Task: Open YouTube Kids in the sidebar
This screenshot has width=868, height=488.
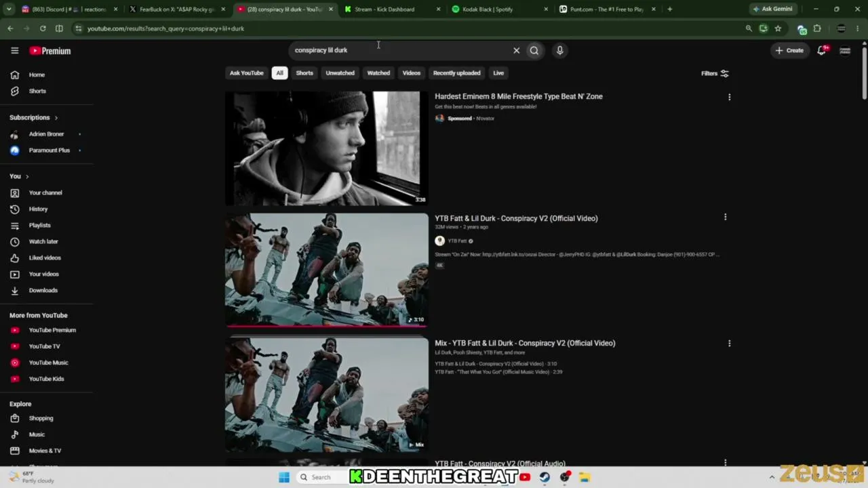Action: click(46, 379)
